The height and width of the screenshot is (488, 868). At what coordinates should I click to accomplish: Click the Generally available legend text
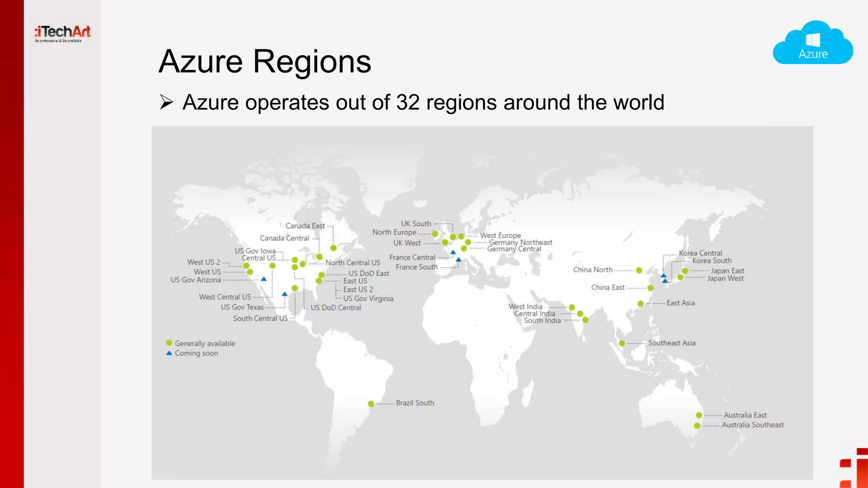tap(205, 344)
